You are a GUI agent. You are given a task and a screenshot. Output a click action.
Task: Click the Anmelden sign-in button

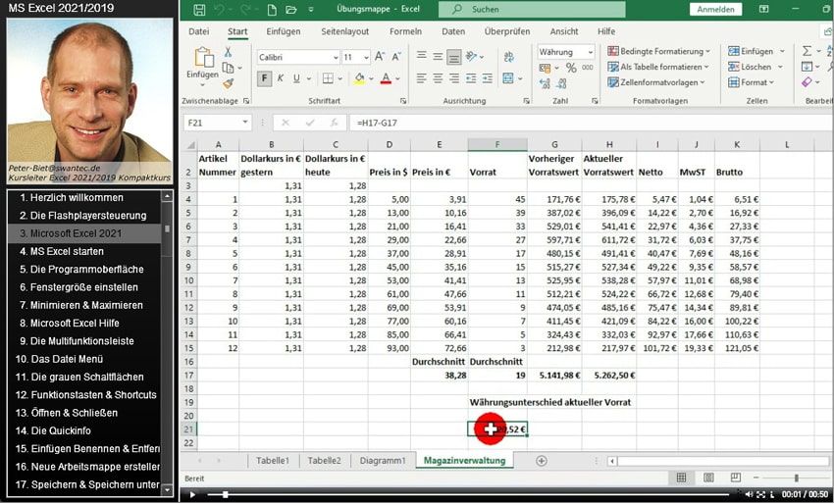pos(715,10)
